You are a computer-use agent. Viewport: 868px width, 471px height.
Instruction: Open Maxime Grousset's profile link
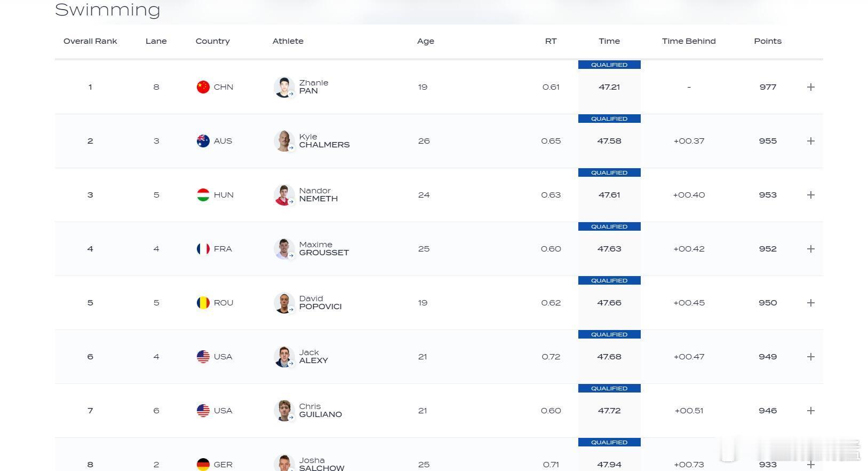pos(324,249)
